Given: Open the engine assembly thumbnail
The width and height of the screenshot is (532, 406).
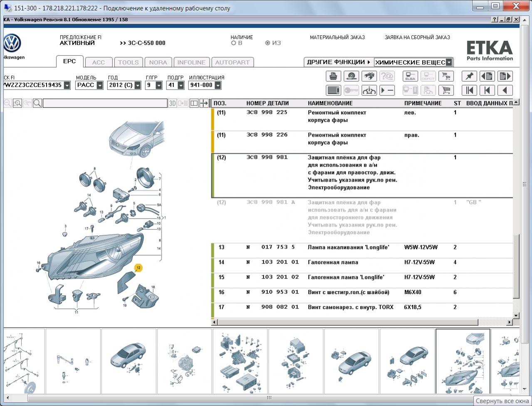Looking at the screenshot, I should point(184,361).
